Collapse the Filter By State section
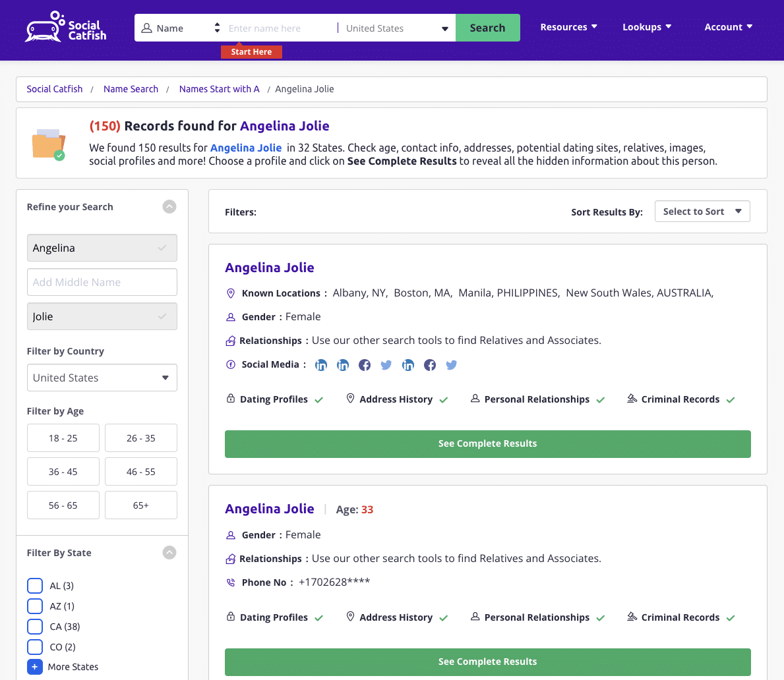 (x=169, y=553)
